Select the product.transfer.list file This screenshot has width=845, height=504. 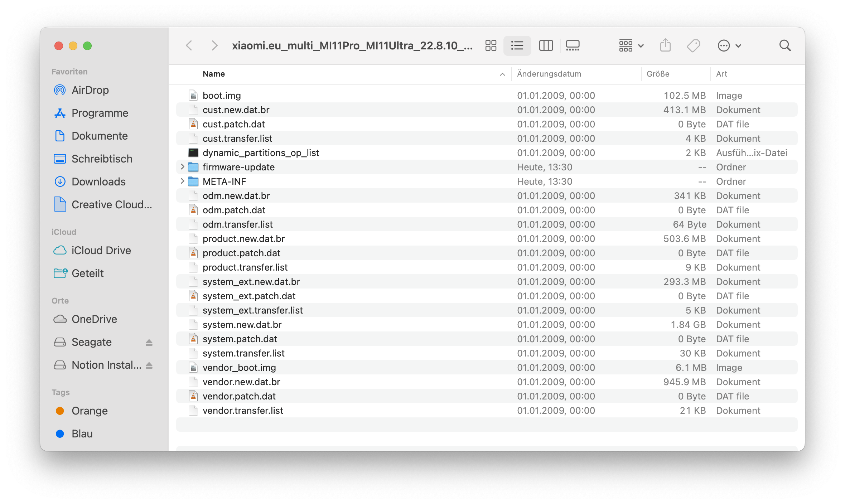click(487, 267)
